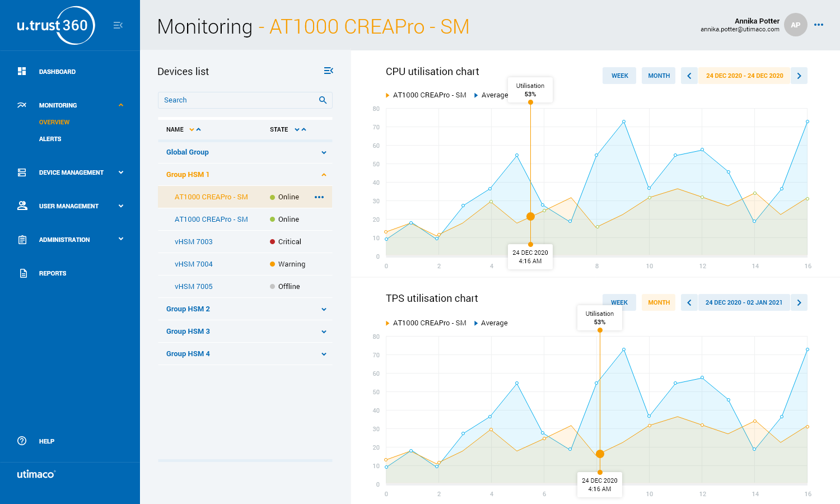Viewport: 840px width, 504px height.
Task: Sort the NAME column ascending
Action: (198, 129)
